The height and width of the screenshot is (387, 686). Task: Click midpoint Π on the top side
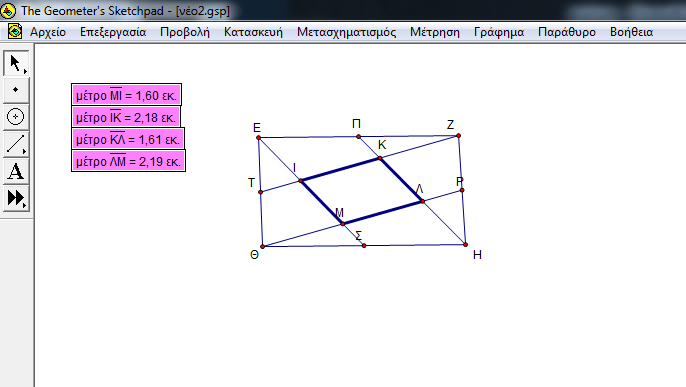tap(358, 136)
